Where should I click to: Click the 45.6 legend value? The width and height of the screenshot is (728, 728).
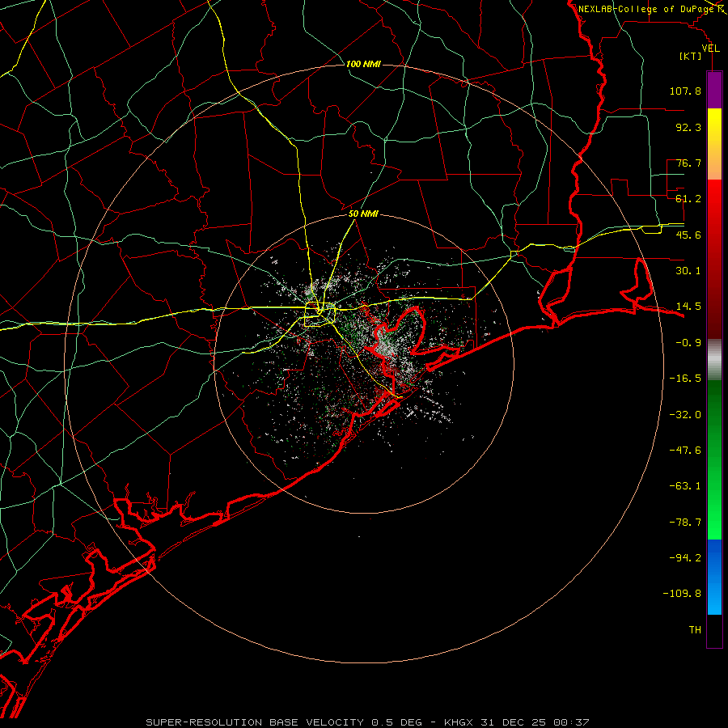[x=688, y=235]
